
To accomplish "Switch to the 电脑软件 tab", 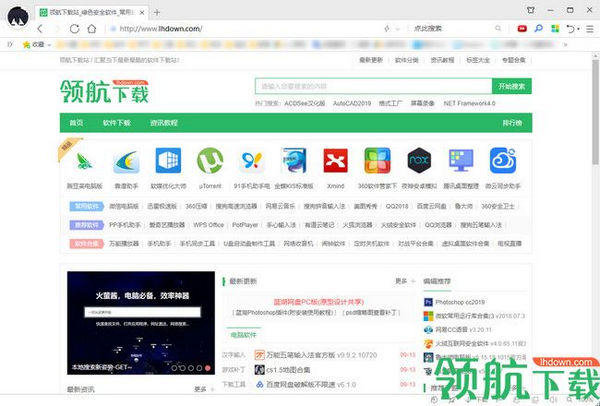I will coord(243,335).
